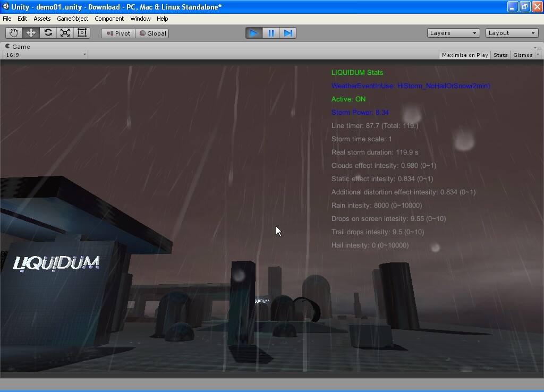Open the 16:9 aspect ratio dropdown
Image resolution: width=544 pixels, height=392 pixels.
click(x=45, y=54)
